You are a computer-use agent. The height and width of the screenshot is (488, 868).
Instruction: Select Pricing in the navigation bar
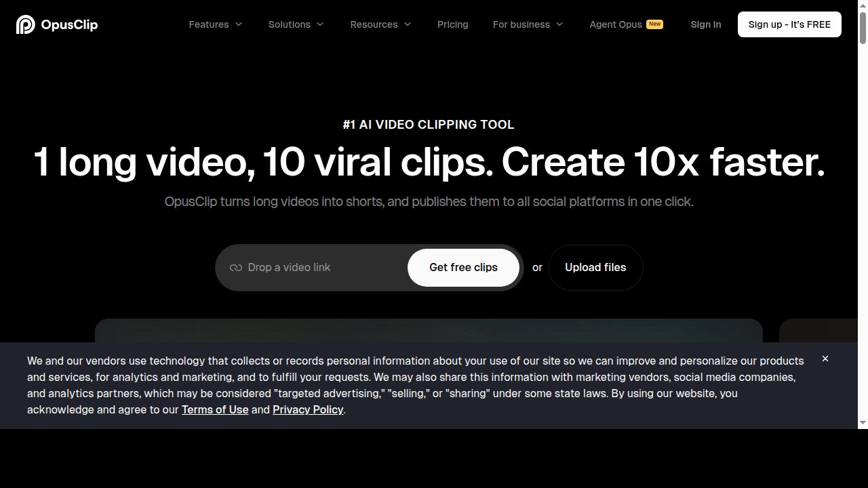(452, 24)
